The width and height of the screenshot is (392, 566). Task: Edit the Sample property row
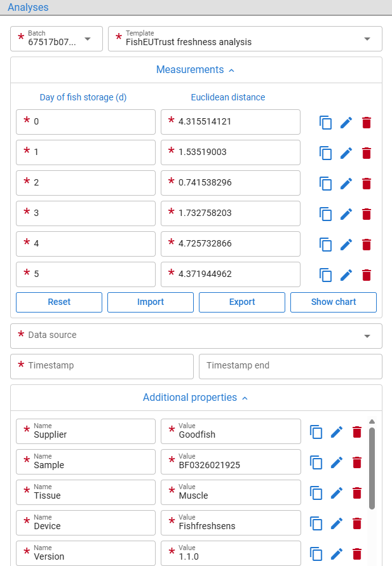coord(337,462)
